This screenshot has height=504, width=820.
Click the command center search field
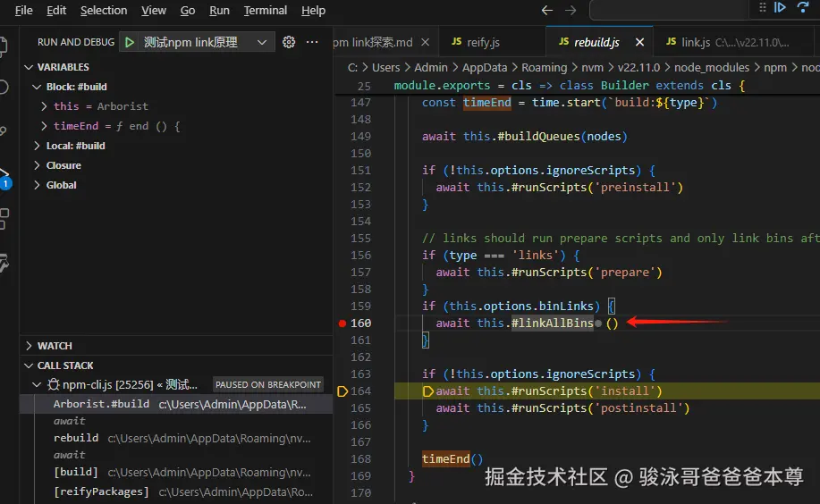pos(670,11)
